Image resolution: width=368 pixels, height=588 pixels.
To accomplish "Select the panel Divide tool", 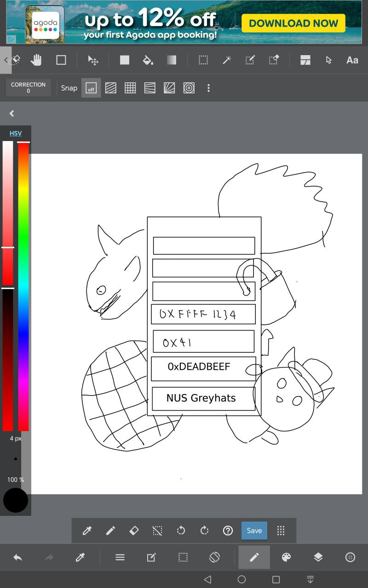I will (x=305, y=60).
